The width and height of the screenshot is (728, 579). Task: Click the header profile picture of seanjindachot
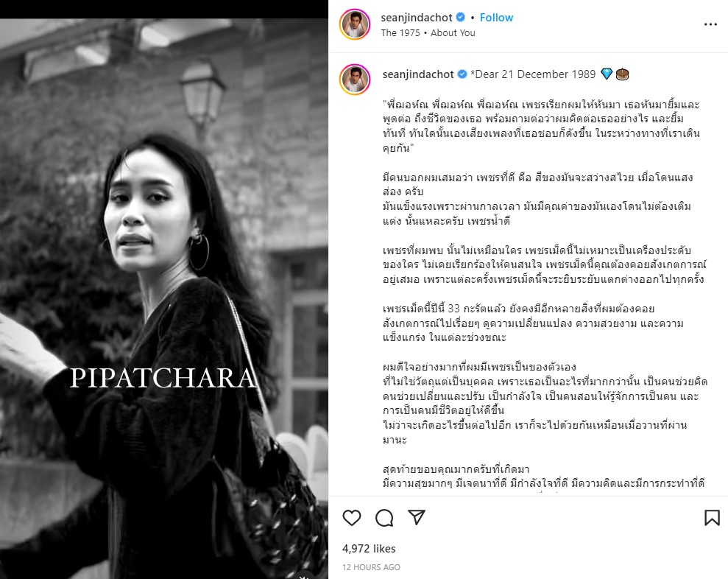(355, 24)
